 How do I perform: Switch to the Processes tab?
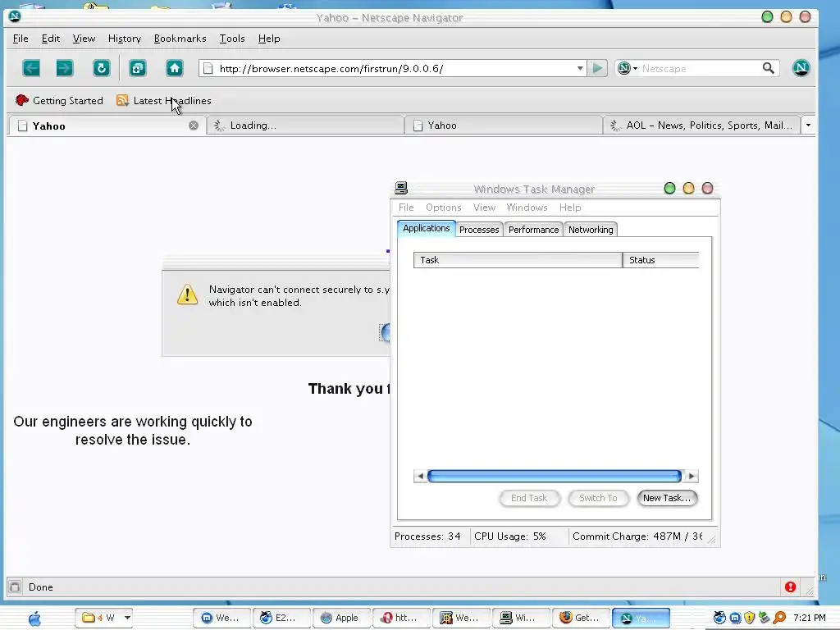pyautogui.click(x=479, y=230)
